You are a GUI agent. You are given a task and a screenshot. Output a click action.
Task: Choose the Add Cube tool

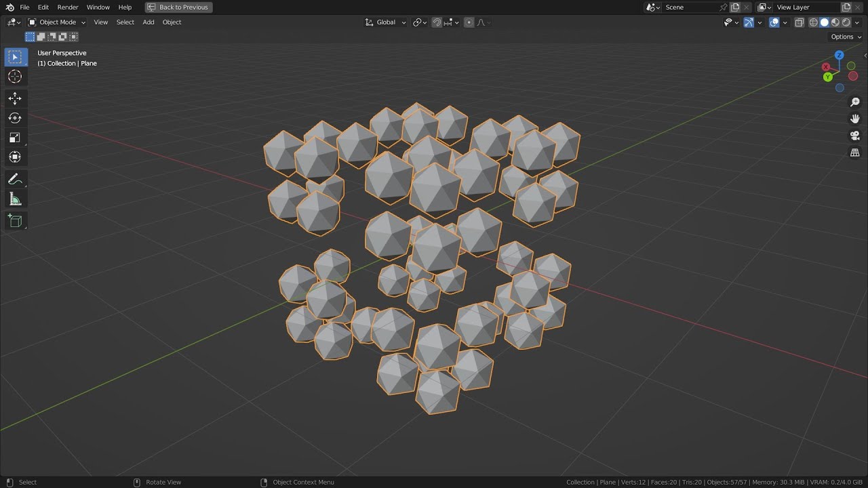(15, 220)
